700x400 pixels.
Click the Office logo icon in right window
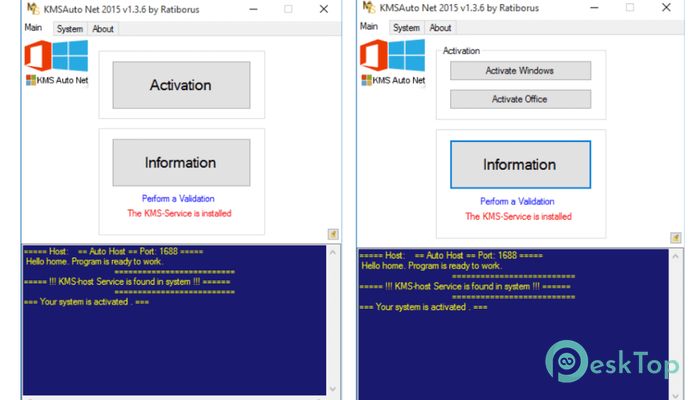[374, 55]
